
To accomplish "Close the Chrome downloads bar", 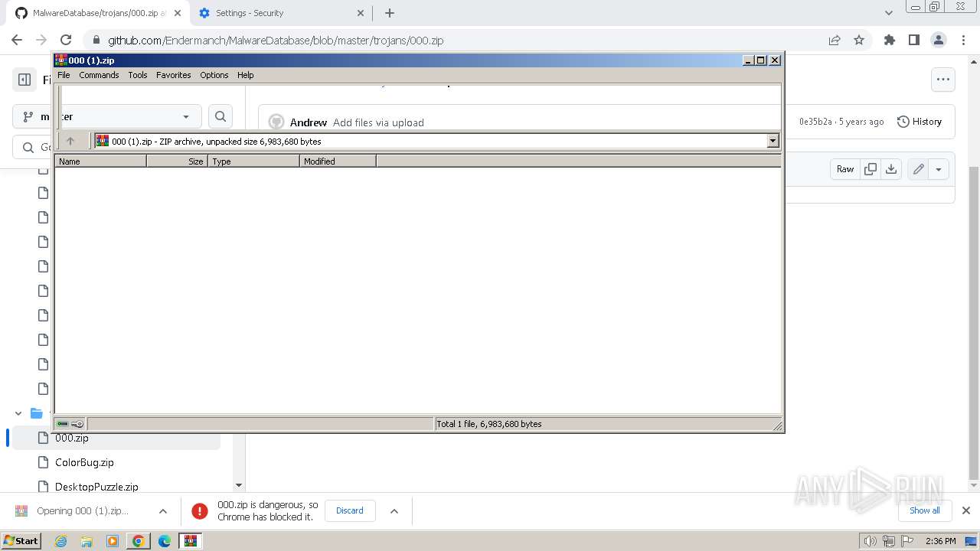I will 966,510.
